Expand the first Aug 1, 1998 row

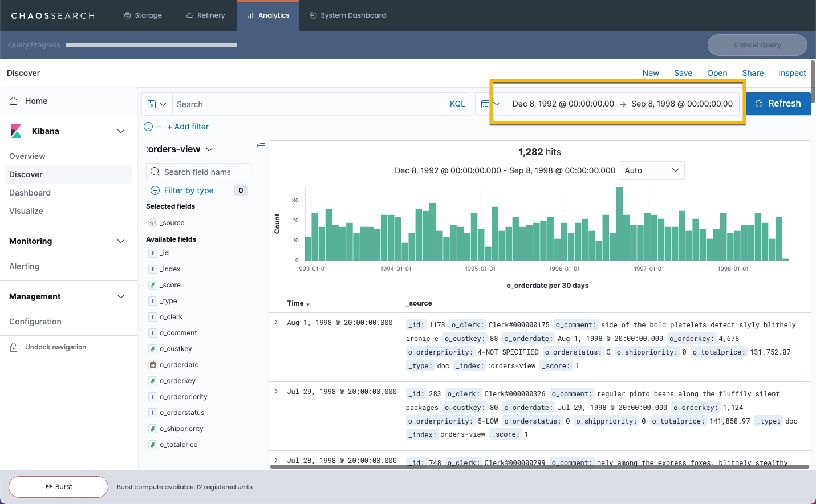click(x=276, y=323)
